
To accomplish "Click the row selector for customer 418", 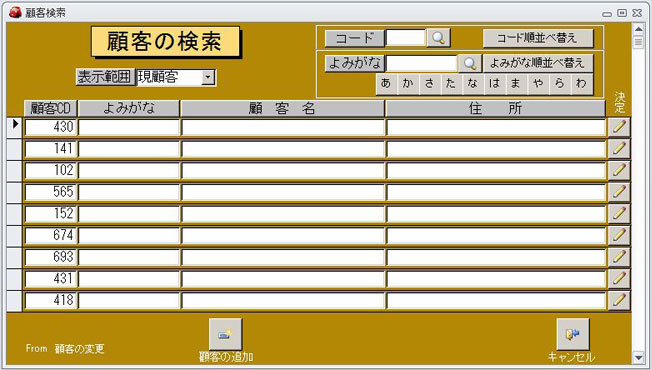I will [x=15, y=300].
